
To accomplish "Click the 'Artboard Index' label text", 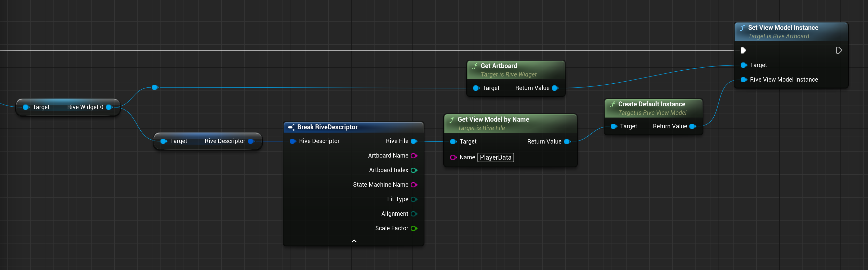I will (389, 170).
